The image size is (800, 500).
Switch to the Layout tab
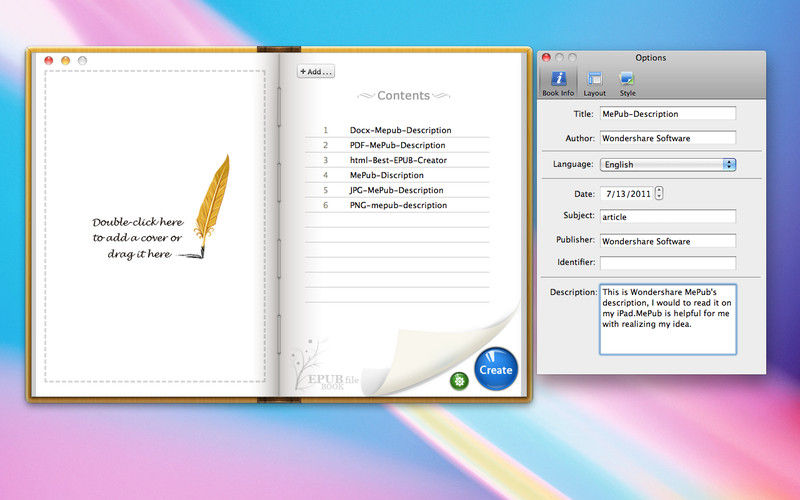pyautogui.click(x=594, y=84)
